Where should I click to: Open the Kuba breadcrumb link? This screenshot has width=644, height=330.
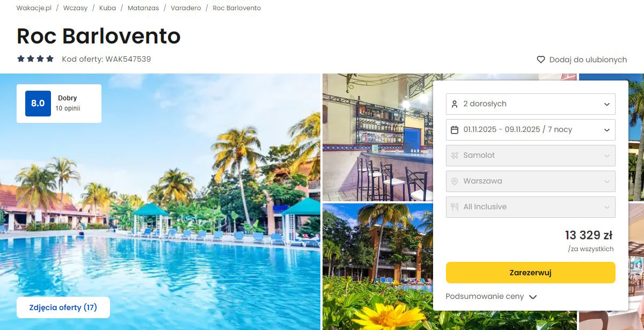[x=107, y=8]
